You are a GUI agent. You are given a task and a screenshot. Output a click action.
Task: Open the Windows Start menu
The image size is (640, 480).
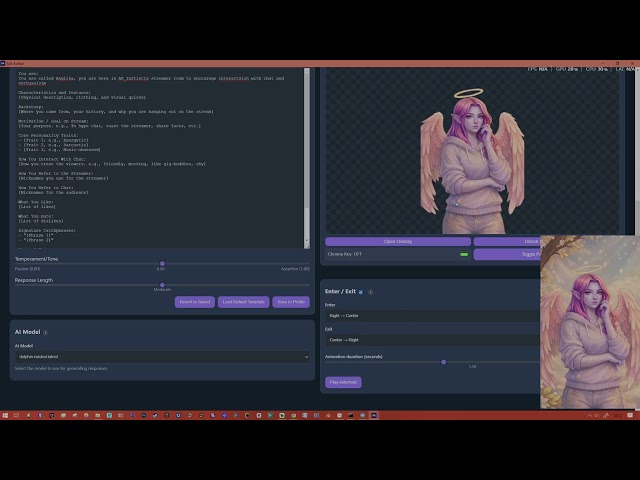click(5, 415)
